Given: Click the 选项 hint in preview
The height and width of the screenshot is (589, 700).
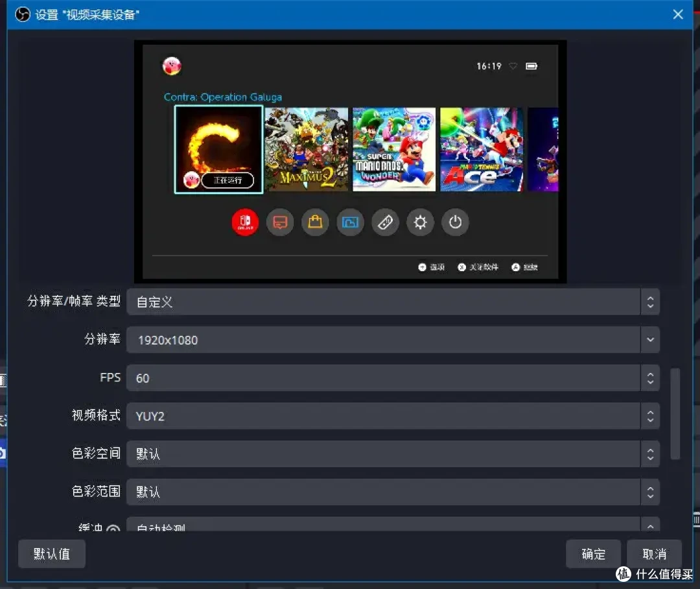Looking at the screenshot, I should [x=432, y=267].
